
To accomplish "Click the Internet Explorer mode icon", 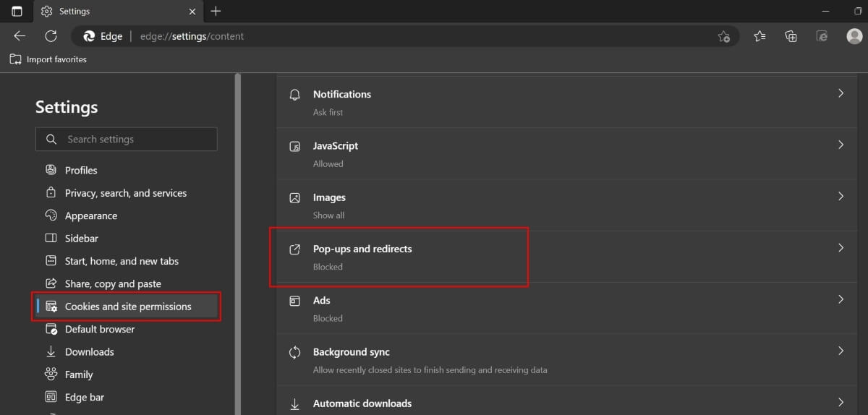I will point(822,36).
